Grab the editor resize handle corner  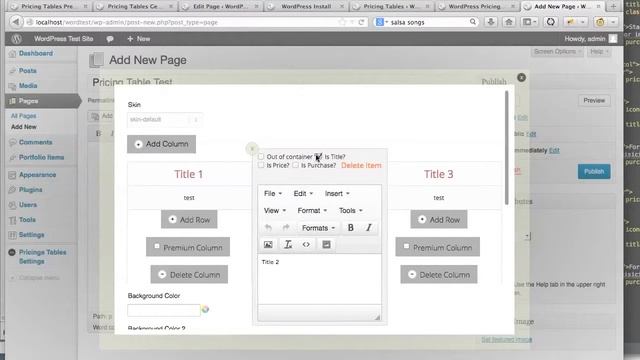(377, 317)
